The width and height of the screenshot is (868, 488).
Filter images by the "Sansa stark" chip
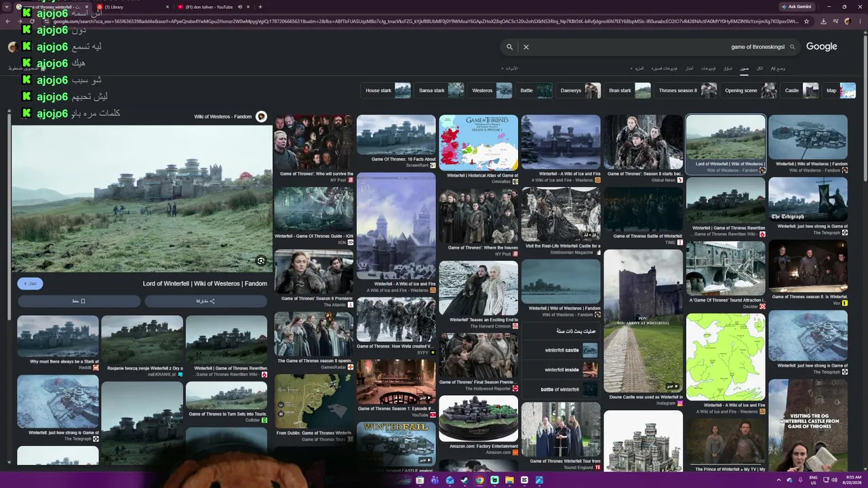[x=440, y=90]
